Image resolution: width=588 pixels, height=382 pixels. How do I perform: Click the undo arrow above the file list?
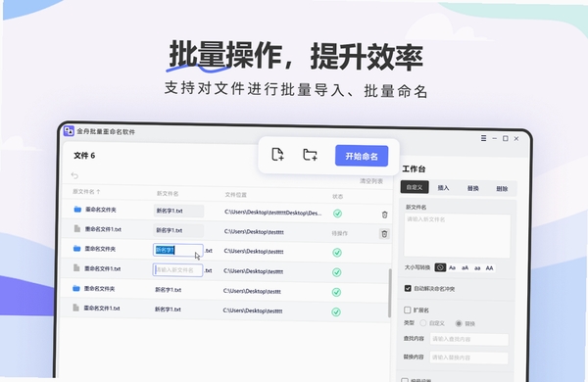pos(74,175)
